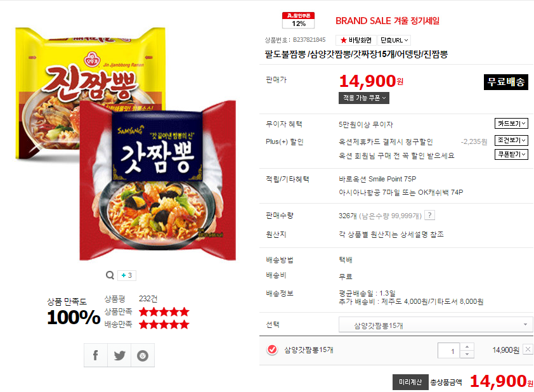The image size is (534, 392).
Task: Click the smiley face share icon
Action: coord(143,355)
